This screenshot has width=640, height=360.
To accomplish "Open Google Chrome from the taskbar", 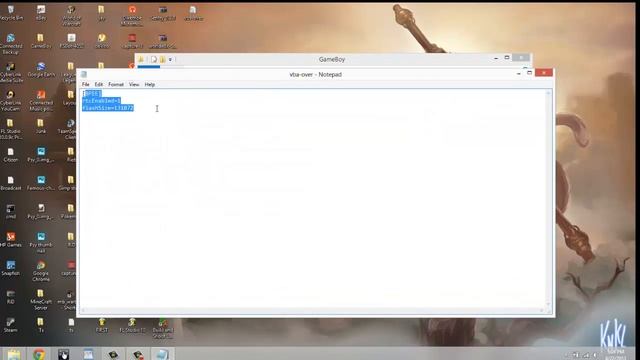I will point(39,354).
